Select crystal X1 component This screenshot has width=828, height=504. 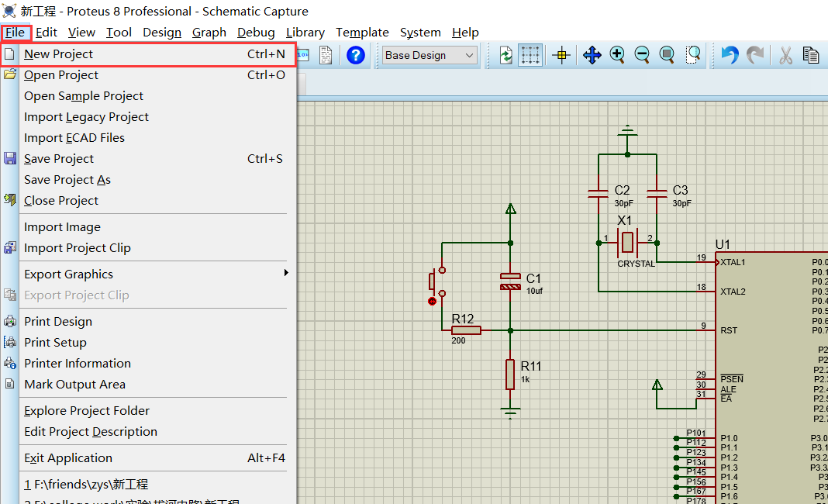point(627,243)
